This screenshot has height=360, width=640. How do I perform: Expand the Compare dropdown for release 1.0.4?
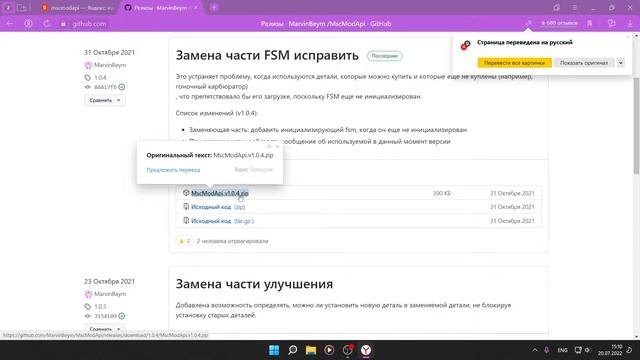point(104,100)
